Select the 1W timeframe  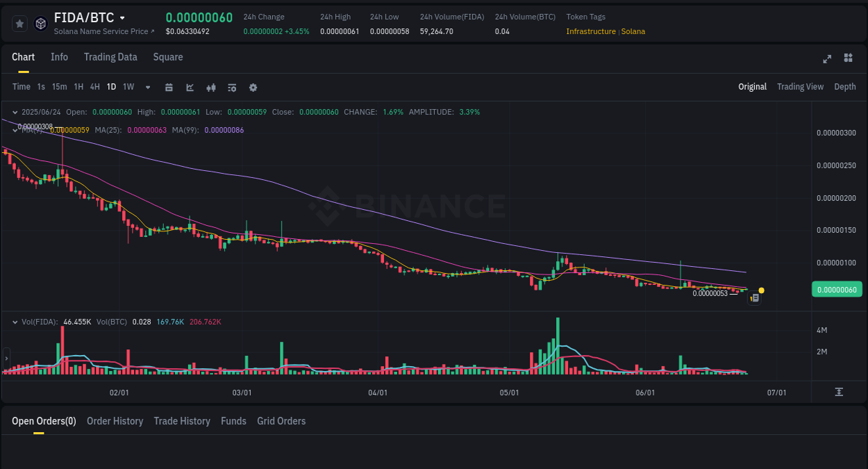click(x=128, y=87)
